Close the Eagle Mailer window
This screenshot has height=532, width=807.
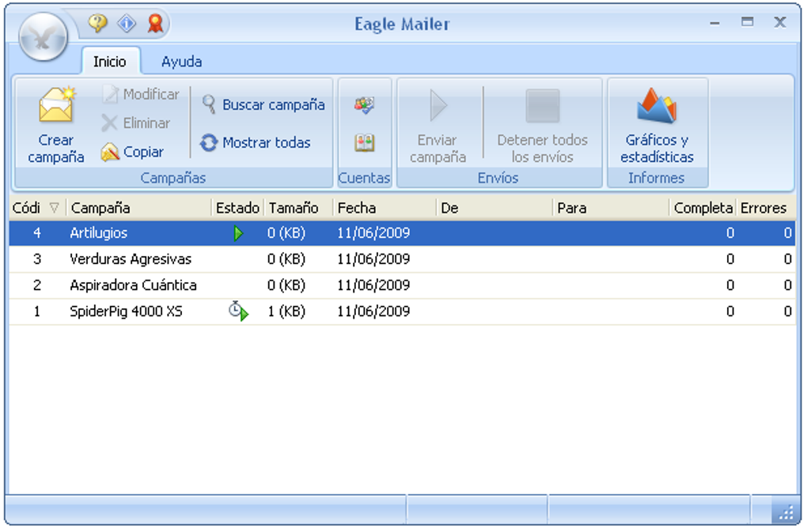(x=780, y=22)
